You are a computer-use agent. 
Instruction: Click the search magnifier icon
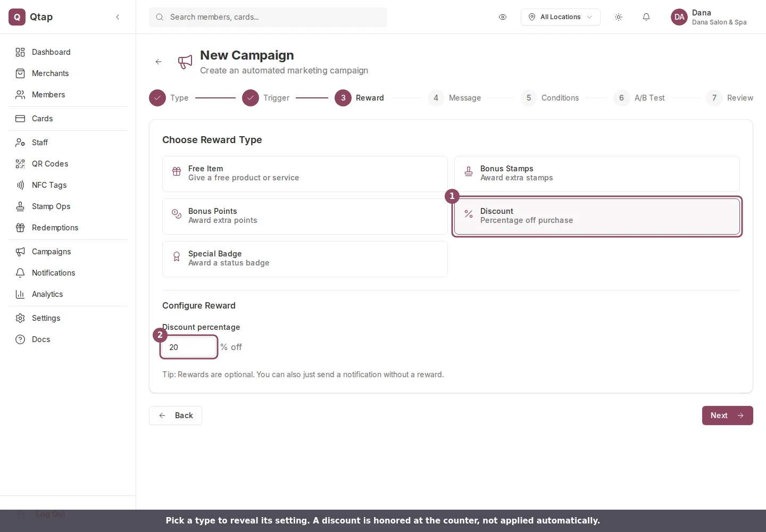160,17
